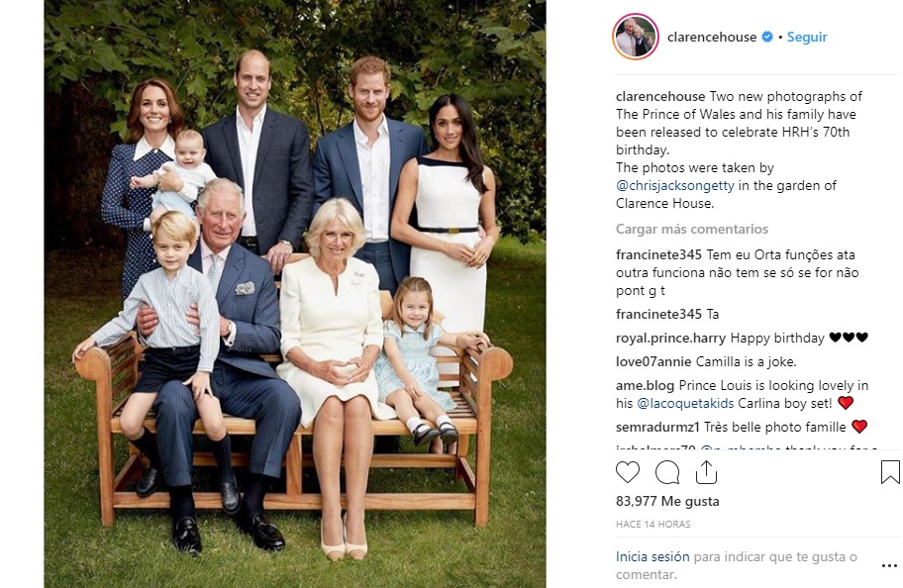903x588 pixels.
Task: Open the three-dots more options menu
Action: click(889, 566)
